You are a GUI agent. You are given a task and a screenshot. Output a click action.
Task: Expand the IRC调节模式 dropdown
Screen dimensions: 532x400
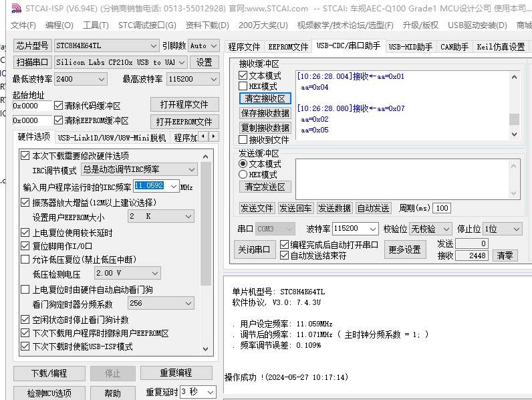pos(191,169)
